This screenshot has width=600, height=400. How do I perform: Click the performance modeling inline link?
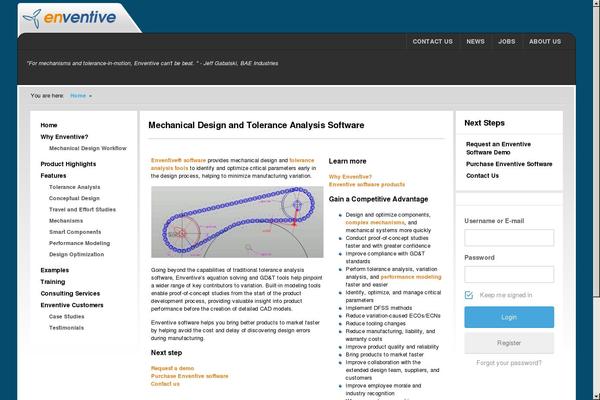[411, 277]
